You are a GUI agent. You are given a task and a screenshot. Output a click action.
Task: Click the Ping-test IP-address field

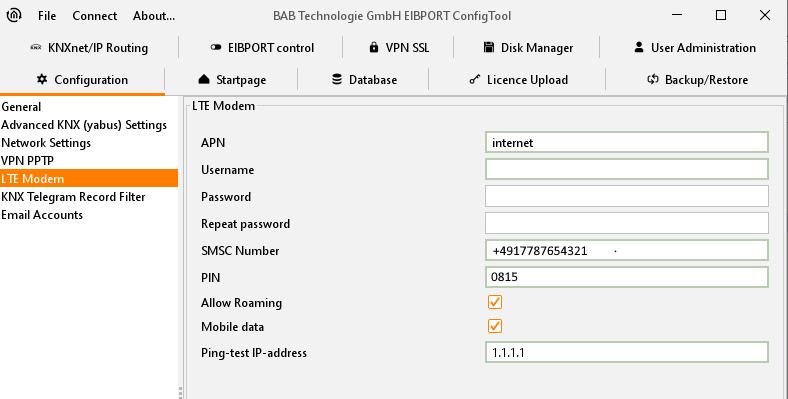click(627, 352)
